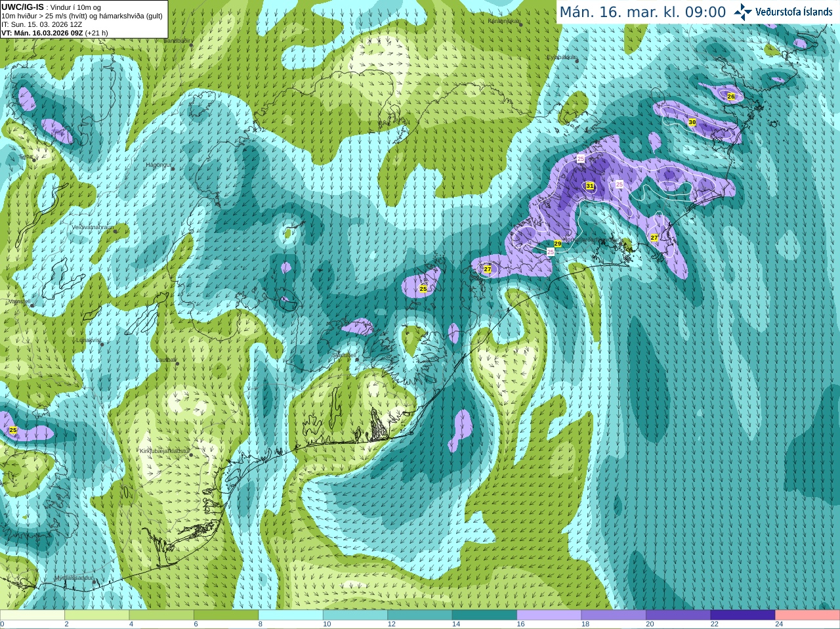This screenshot has height=629, width=840.
Task: Click the legend swatch for 8–10 m/s
Action: (291, 615)
